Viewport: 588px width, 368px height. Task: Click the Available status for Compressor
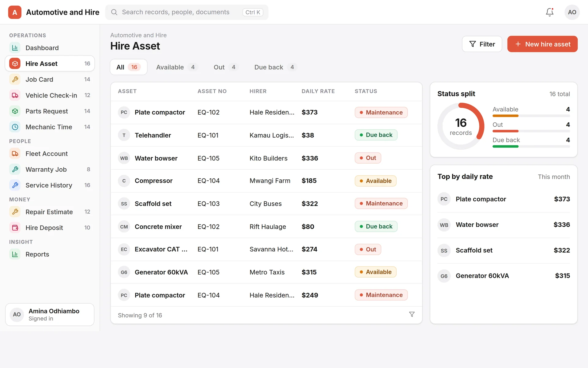coord(375,181)
